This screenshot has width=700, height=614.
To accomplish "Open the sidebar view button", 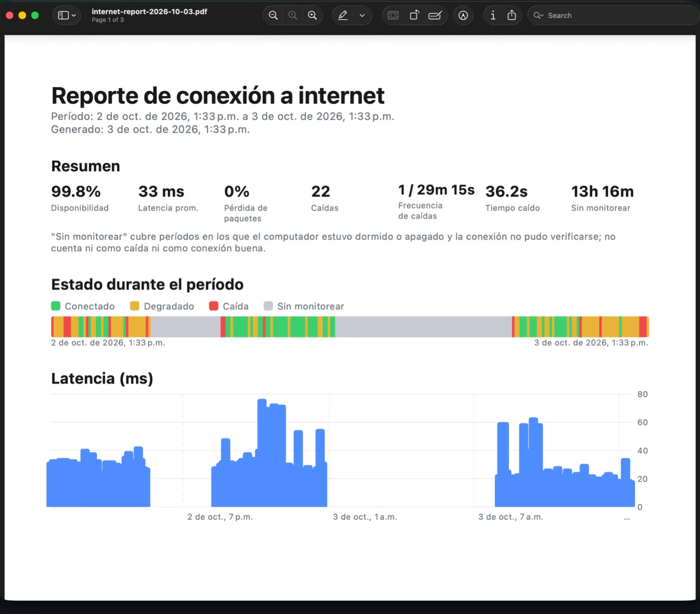I will click(x=63, y=16).
